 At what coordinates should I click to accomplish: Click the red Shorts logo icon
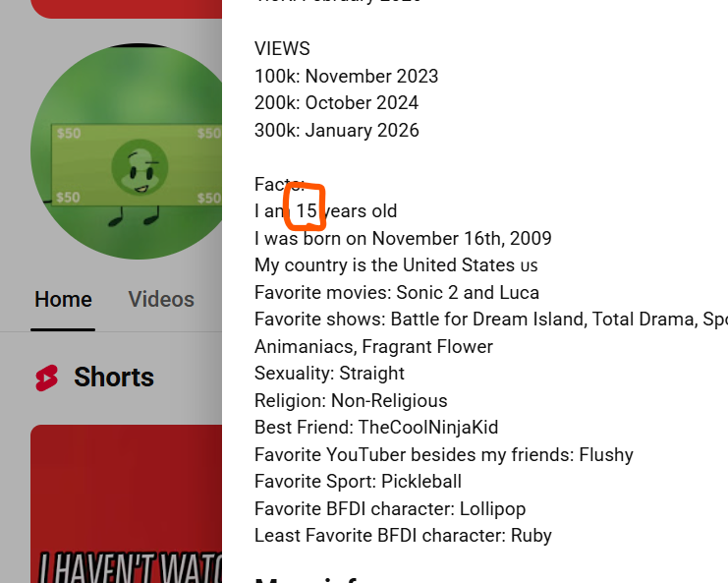tap(47, 378)
